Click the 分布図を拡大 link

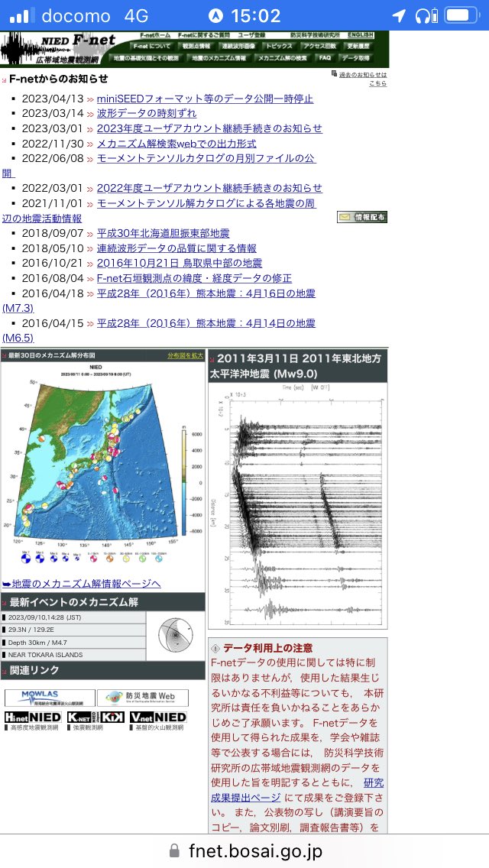[x=186, y=355]
